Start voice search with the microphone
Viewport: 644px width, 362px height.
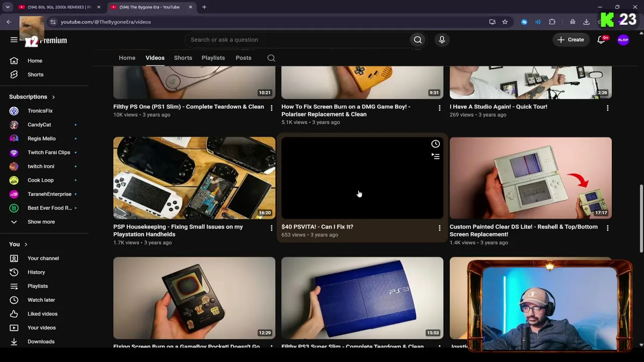pyautogui.click(x=442, y=40)
